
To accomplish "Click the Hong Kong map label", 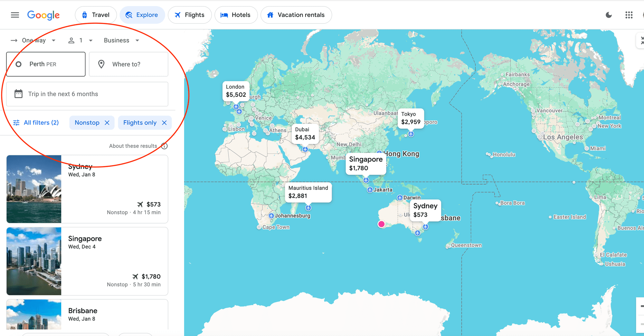I will (x=401, y=154).
